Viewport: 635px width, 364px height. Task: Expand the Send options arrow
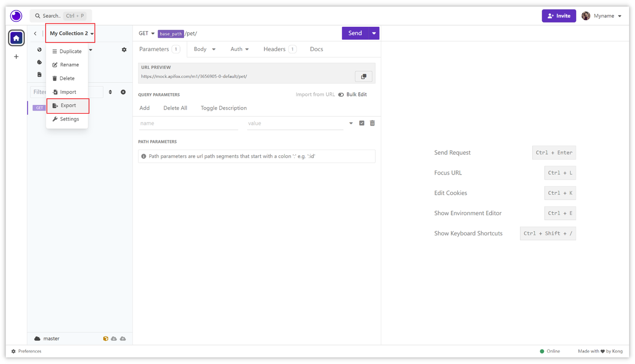[374, 33]
